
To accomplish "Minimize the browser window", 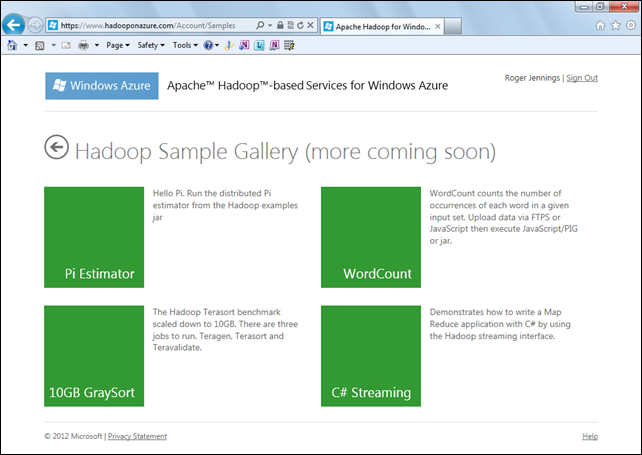I will coord(584,6).
